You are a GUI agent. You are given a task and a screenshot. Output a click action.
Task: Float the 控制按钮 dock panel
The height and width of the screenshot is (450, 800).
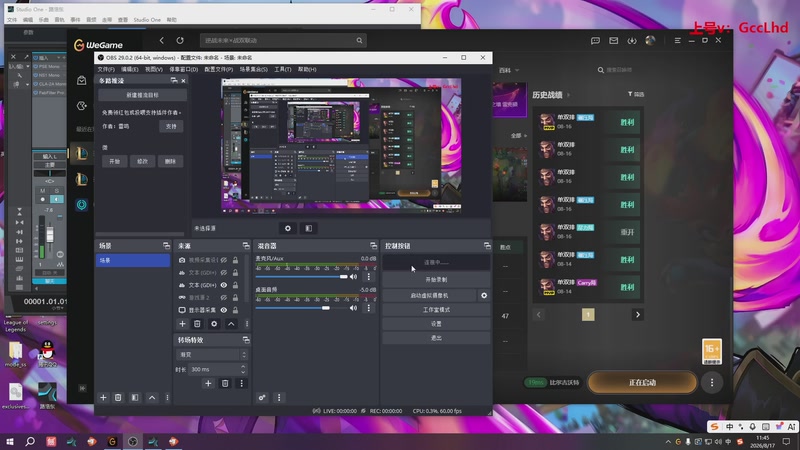pos(487,246)
